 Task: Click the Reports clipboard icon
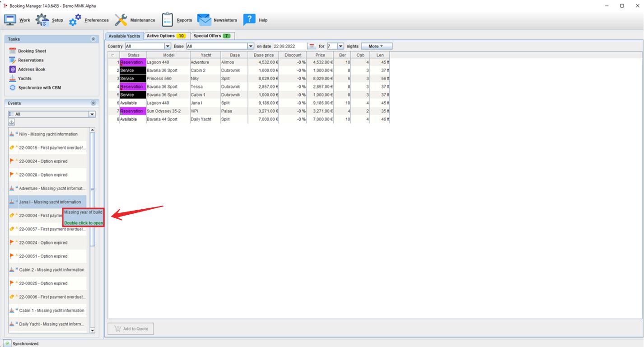pyautogui.click(x=168, y=20)
